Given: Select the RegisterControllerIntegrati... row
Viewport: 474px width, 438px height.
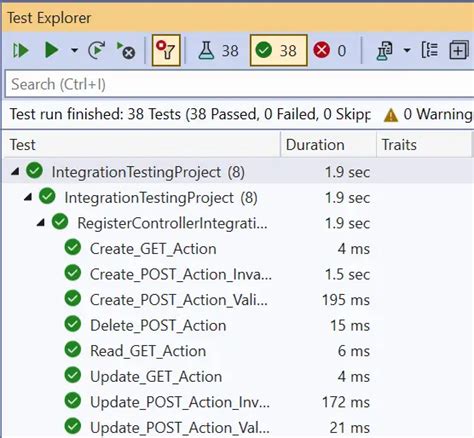Looking at the screenshot, I should 238,223.
